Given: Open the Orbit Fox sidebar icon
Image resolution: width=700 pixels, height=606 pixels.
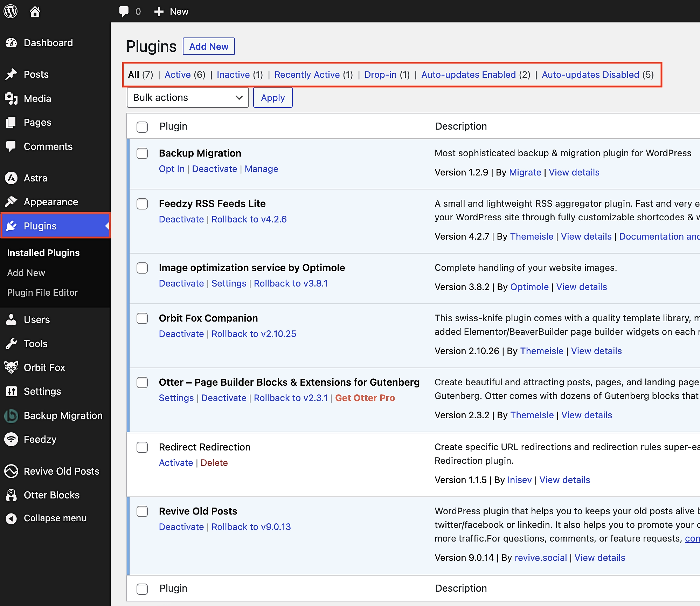Looking at the screenshot, I should (12, 367).
